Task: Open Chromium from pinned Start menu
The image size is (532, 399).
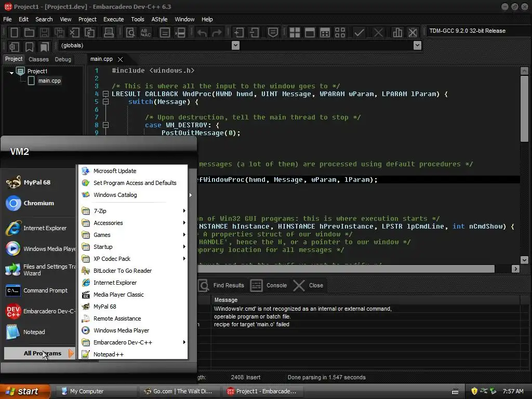Action: pos(39,203)
